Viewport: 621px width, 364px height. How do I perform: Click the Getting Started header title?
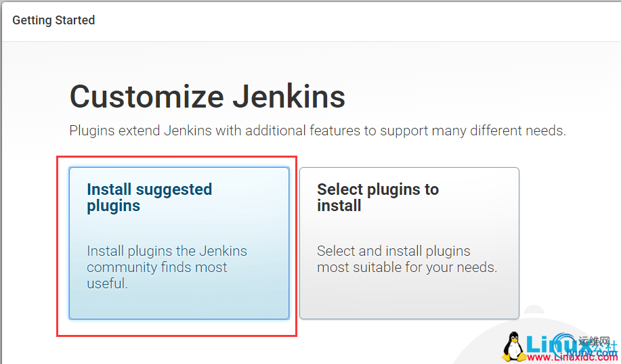53,20
